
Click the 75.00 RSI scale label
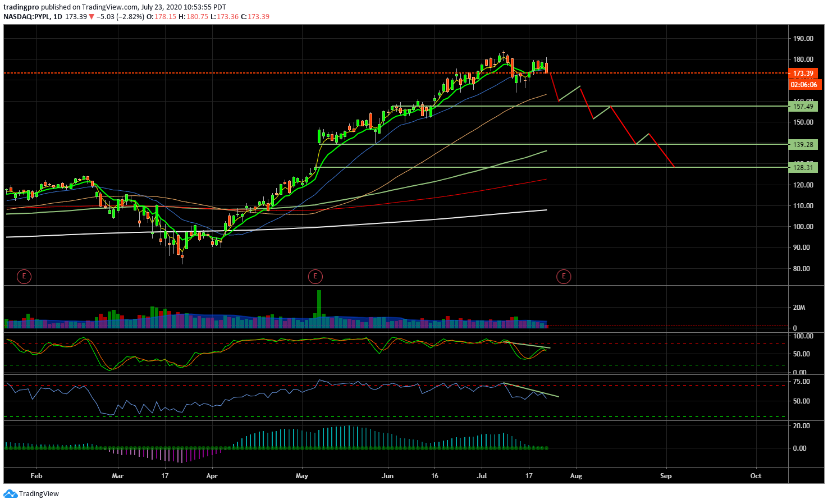(x=801, y=382)
